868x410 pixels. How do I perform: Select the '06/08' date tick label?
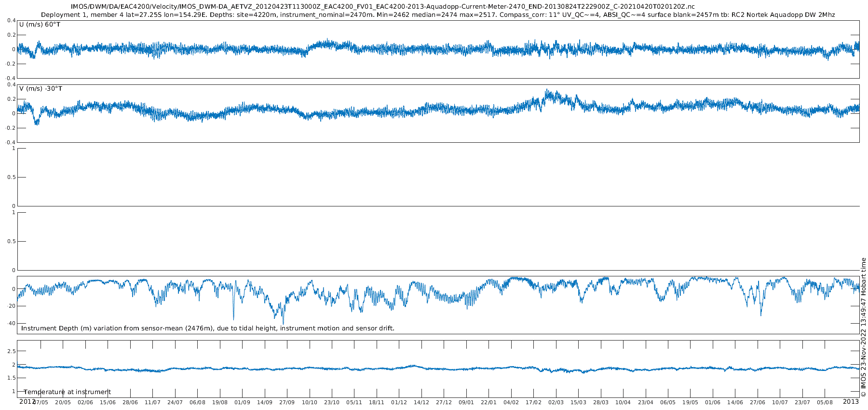click(197, 402)
